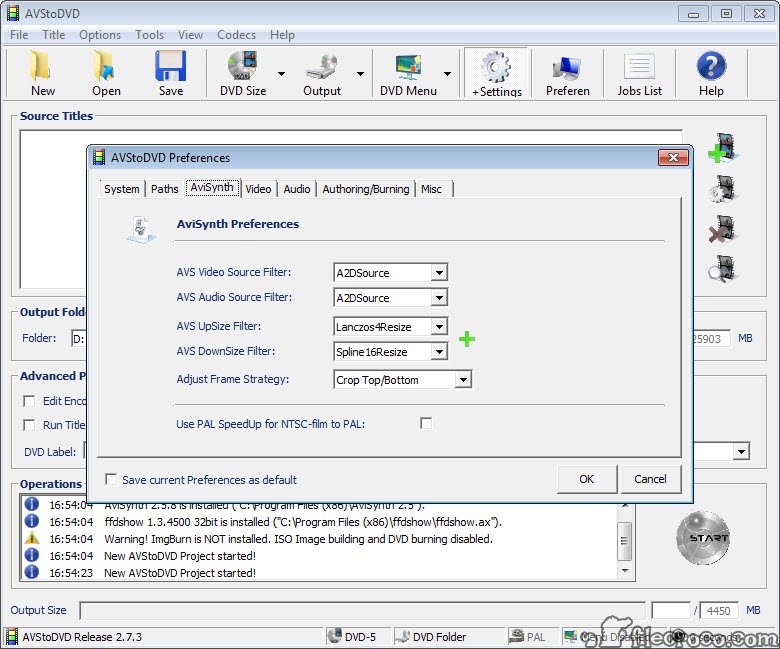Click the Help question mark icon

tap(711, 66)
